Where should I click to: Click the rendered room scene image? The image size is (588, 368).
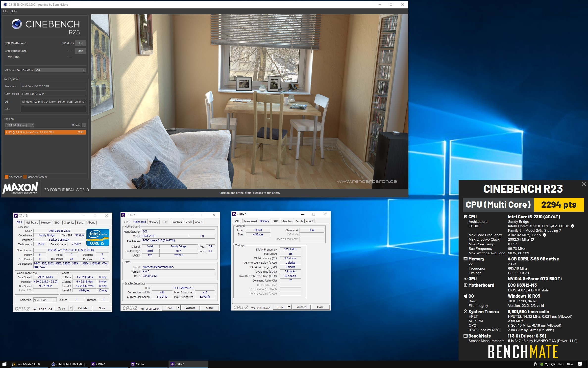(x=249, y=102)
